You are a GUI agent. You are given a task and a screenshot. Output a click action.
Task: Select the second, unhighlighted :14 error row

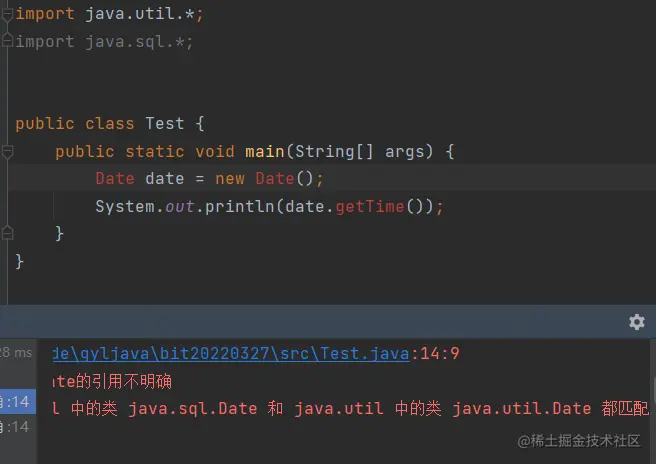pyautogui.click(x=18, y=427)
